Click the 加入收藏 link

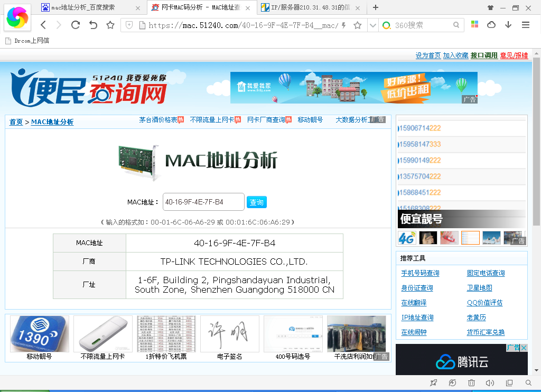[455, 55]
